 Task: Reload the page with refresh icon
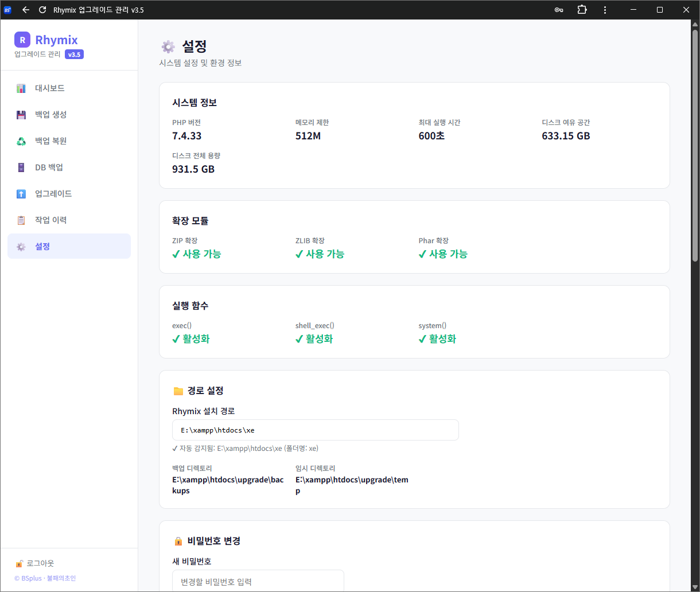pyautogui.click(x=42, y=10)
